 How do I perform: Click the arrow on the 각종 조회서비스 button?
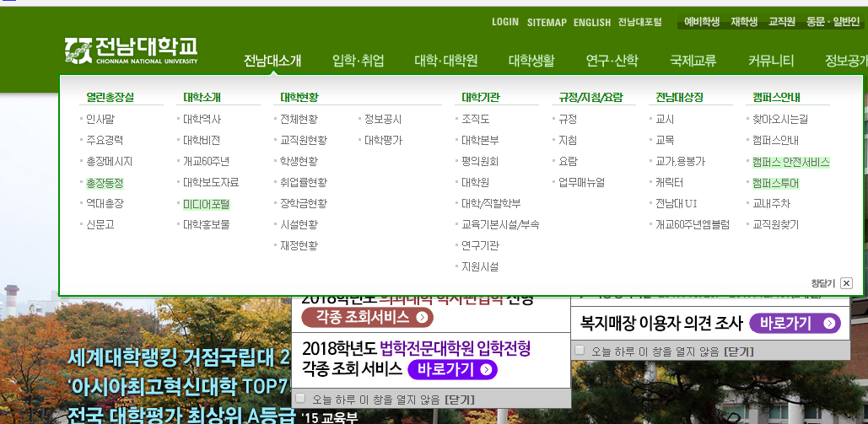422,317
